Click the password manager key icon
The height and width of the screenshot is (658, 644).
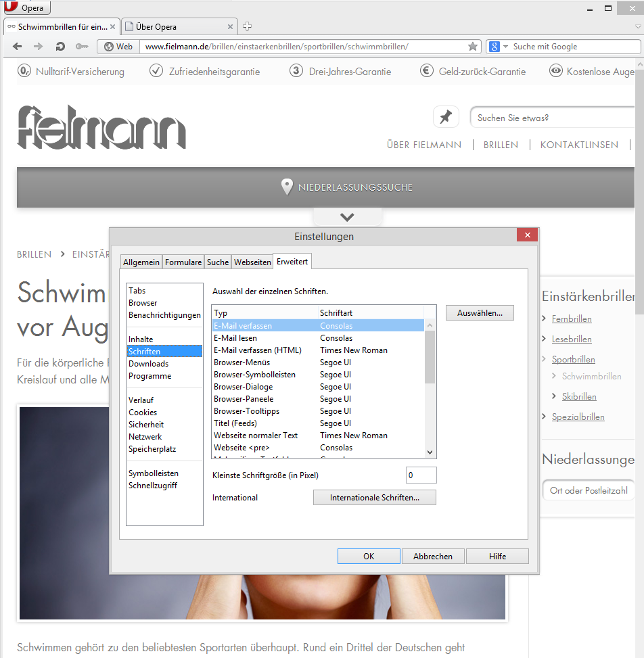point(82,47)
